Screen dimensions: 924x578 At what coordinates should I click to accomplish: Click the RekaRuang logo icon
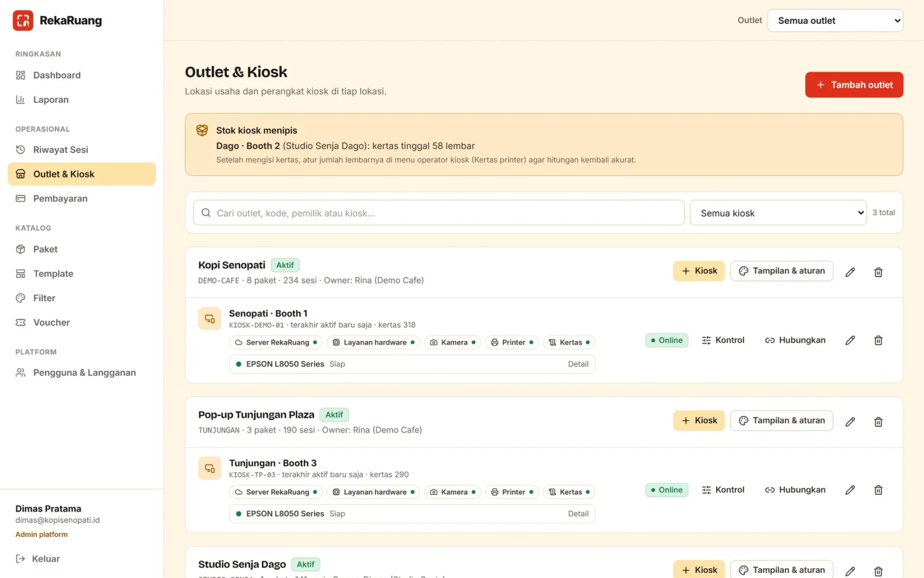pos(23,20)
